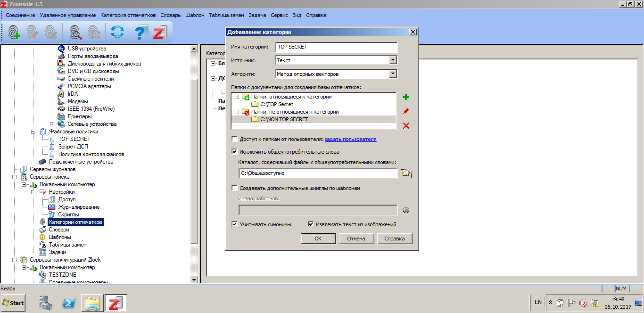Collapse Папки, не относящиеся к категории node
644x313 pixels.
[237, 112]
